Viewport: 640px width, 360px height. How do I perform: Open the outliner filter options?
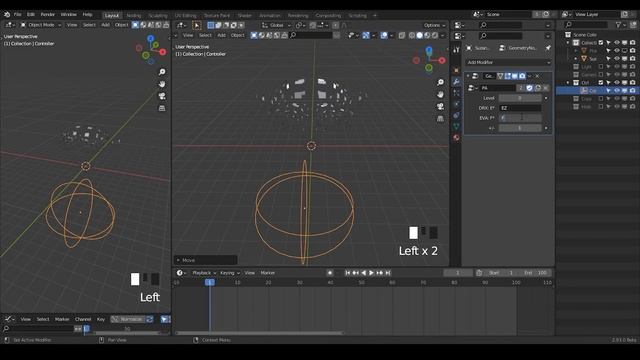[x=621, y=25]
